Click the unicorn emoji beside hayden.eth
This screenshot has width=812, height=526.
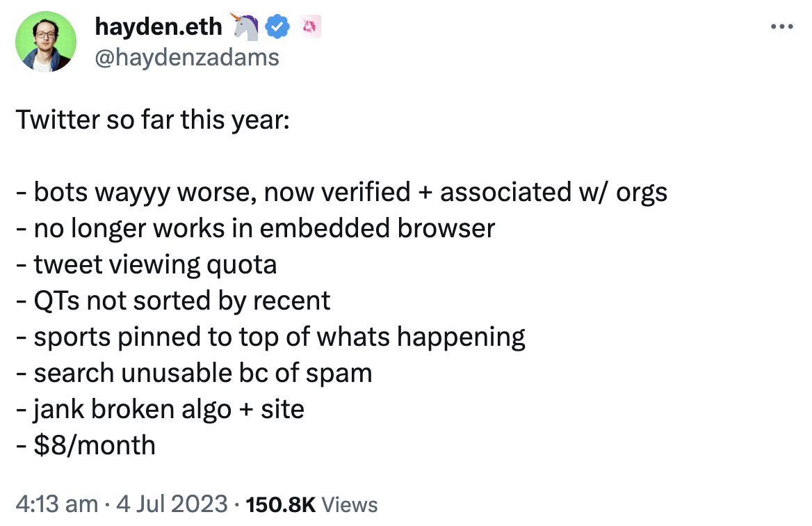click(243, 25)
